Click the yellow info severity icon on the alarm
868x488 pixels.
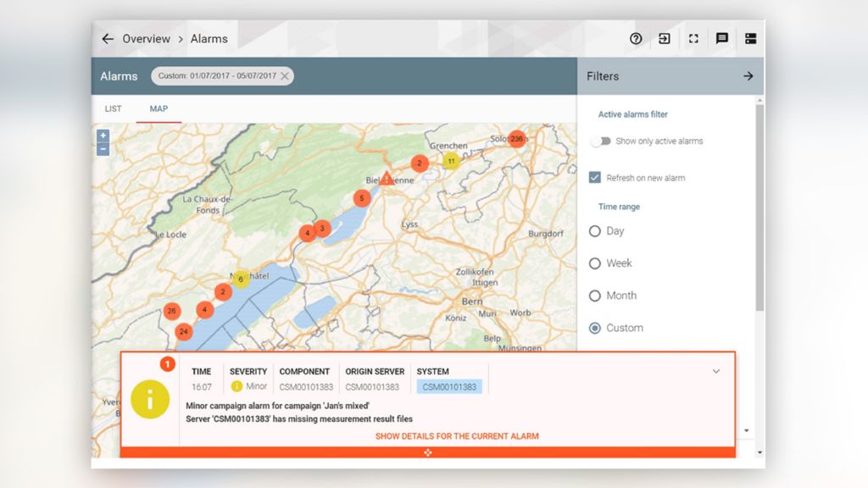(x=152, y=401)
